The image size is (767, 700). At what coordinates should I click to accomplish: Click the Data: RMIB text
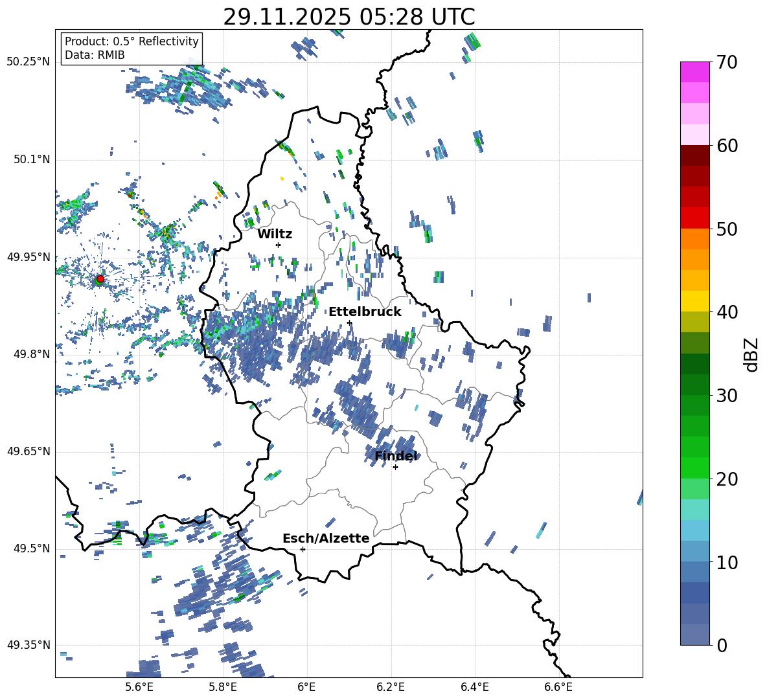pos(95,56)
